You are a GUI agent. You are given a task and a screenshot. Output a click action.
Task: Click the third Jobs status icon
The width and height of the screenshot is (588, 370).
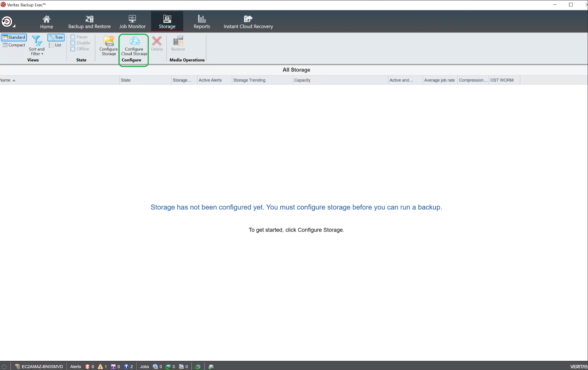[181, 367]
